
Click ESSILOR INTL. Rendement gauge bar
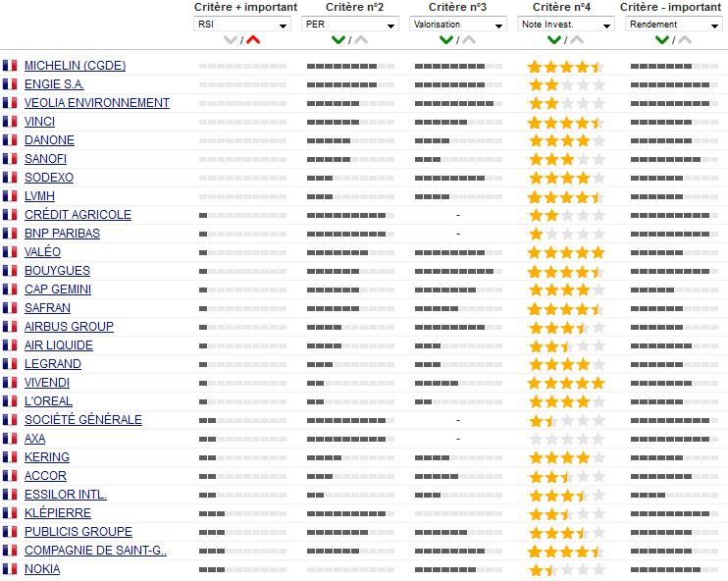click(674, 495)
